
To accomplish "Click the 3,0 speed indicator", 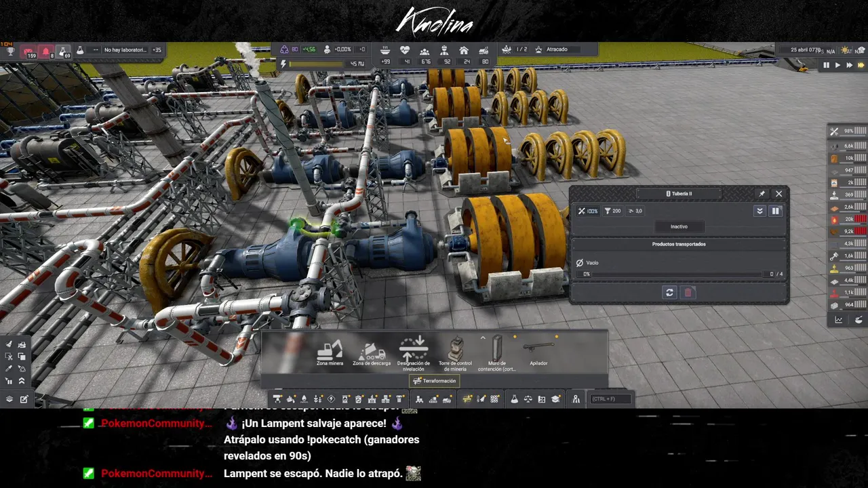I will pos(635,211).
